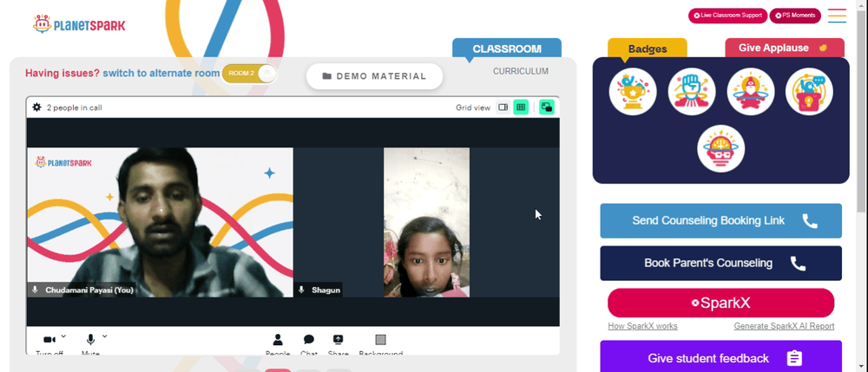Image resolution: width=868 pixels, height=372 pixels.
Task: Click microphone icon beside Shagun
Action: click(301, 290)
